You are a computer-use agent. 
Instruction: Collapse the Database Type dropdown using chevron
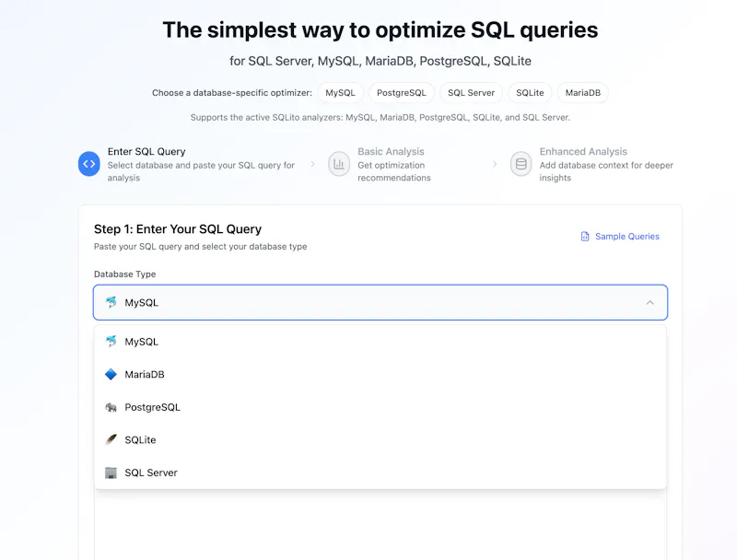tap(649, 302)
